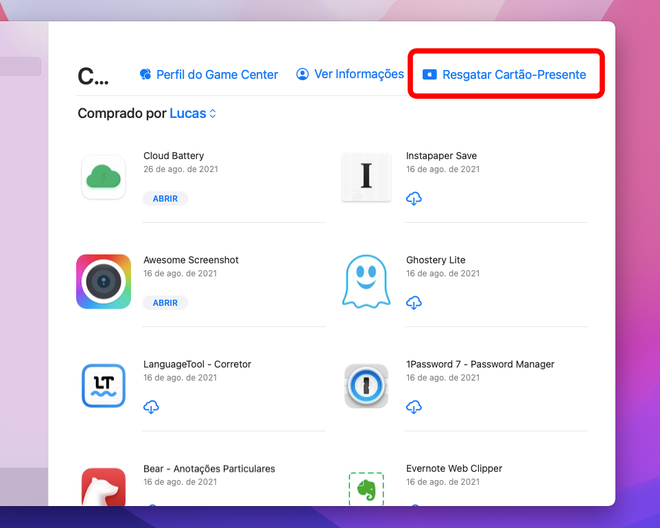This screenshot has width=660, height=528.
Task: Select the Cloud Battery title text
Action: coord(173,156)
